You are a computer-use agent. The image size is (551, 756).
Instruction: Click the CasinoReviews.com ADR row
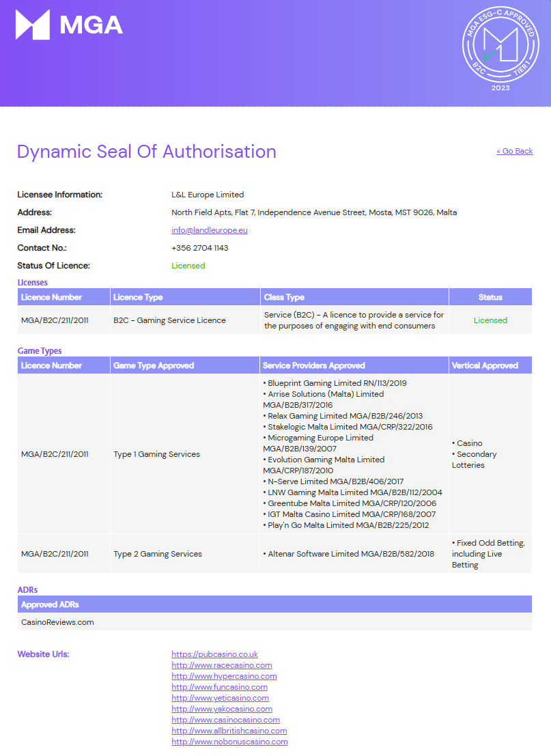274,622
